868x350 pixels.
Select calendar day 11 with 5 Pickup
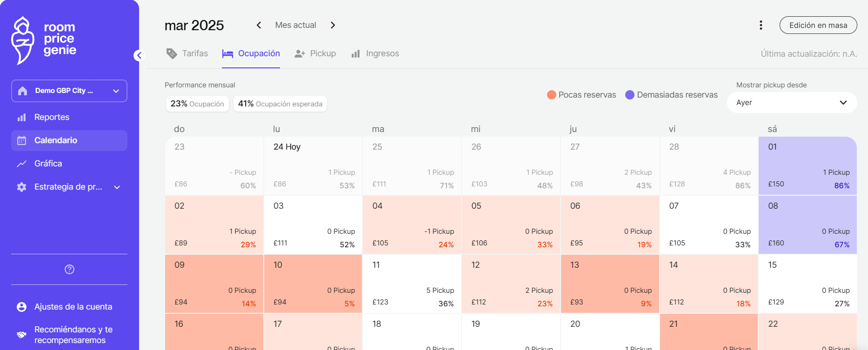(x=412, y=284)
